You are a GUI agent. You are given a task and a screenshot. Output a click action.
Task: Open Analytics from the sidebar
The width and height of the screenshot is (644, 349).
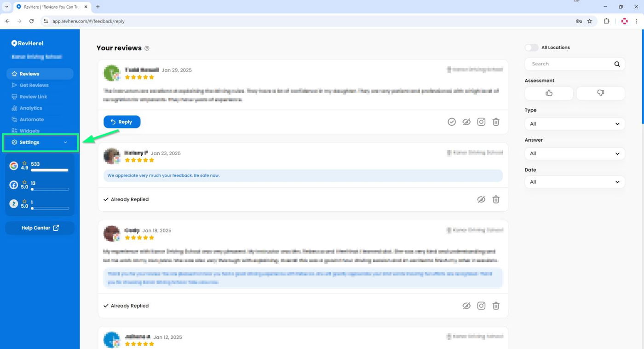point(30,108)
